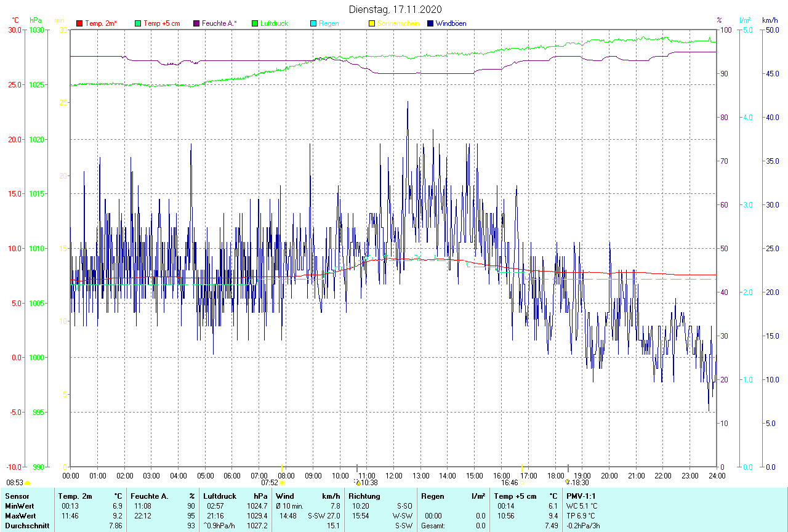The width and height of the screenshot is (788, 532).
Task: Click the wind chill value WC 5.1 °C
Action: point(582,506)
